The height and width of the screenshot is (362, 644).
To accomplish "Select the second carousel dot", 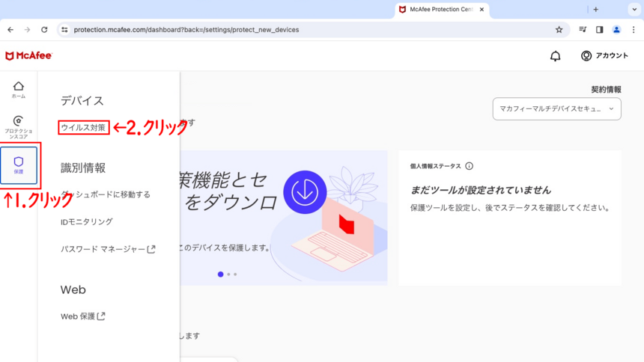I will click(228, 274).
